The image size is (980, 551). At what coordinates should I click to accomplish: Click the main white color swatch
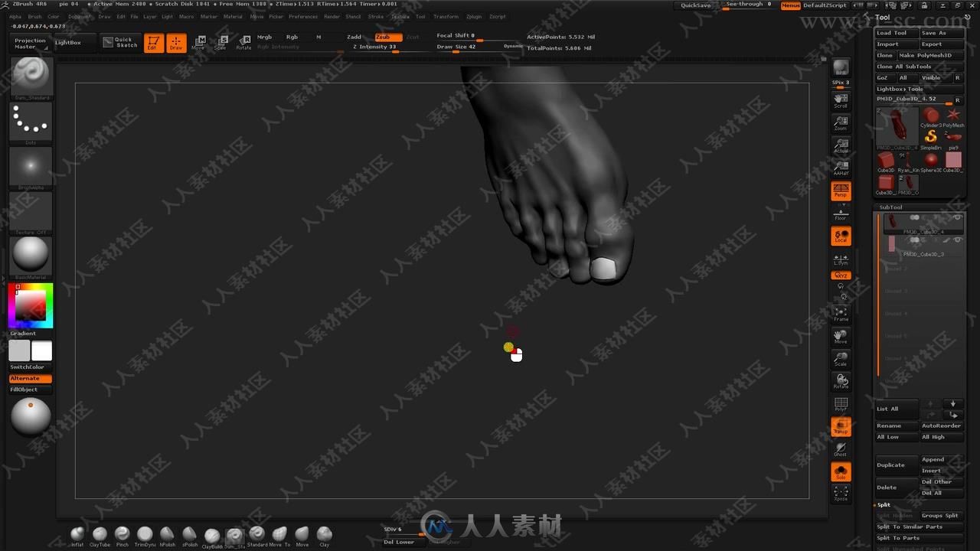(x=42, y=350)
